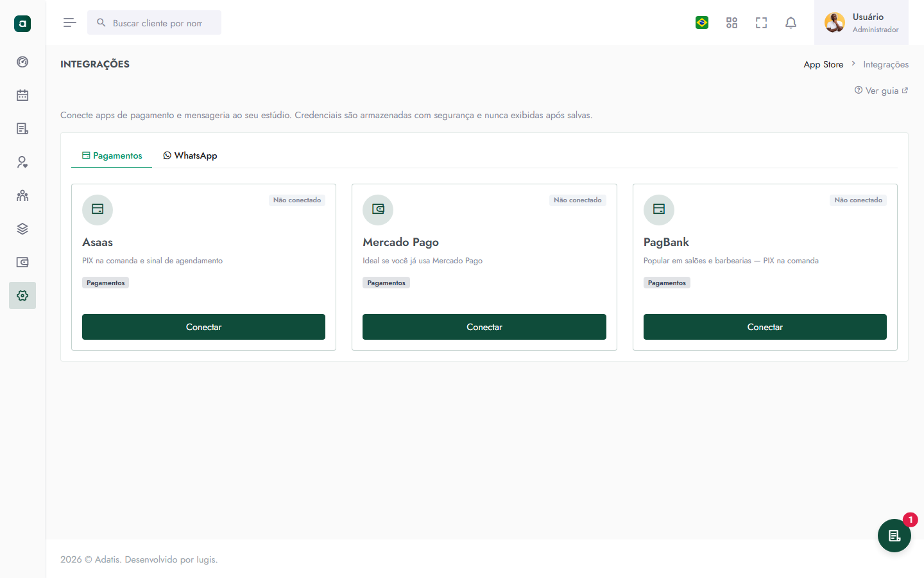This screenshot has width=924, height=578.
Task: Click the Asaas card title
Action: [98, 242]
